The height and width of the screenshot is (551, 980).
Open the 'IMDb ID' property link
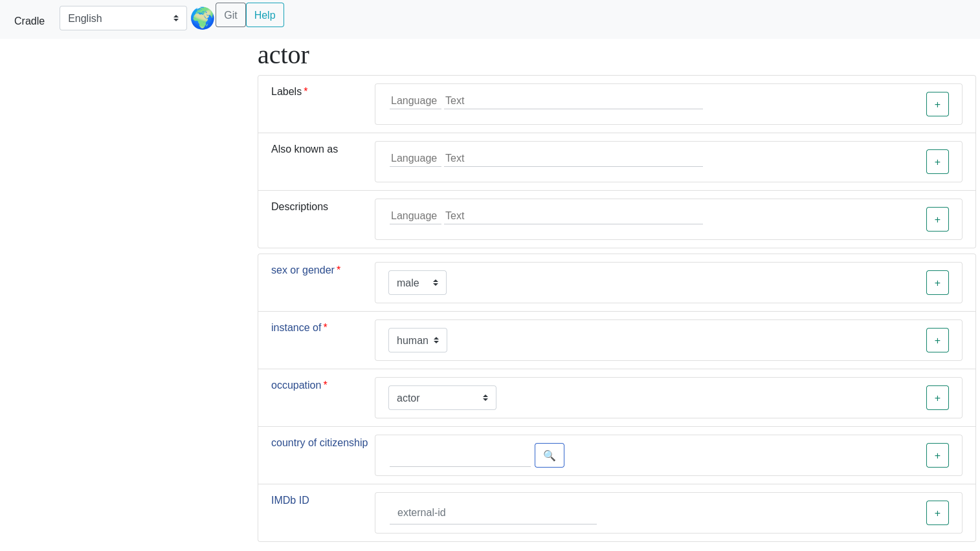tap(290, 500)
